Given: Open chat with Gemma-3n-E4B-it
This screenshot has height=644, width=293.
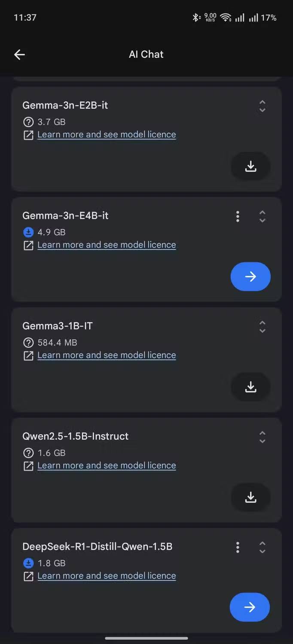Looking at the screenshot, I should tap(250, 276).
